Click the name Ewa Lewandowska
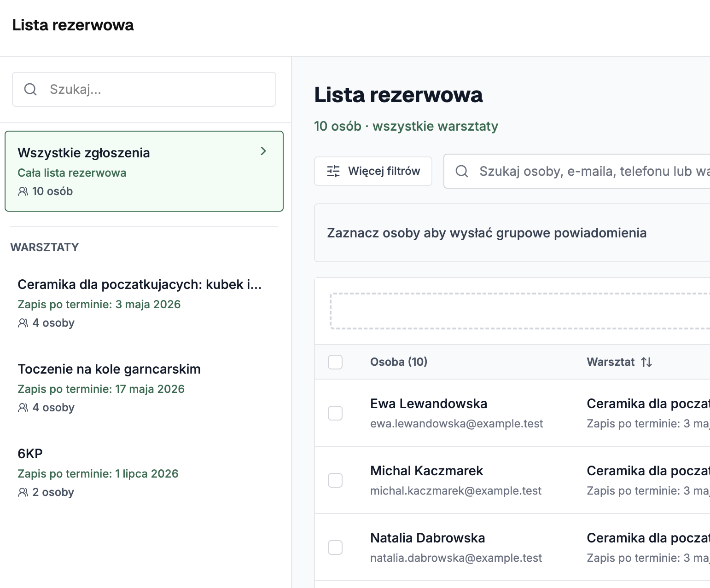 pos(429,404)
